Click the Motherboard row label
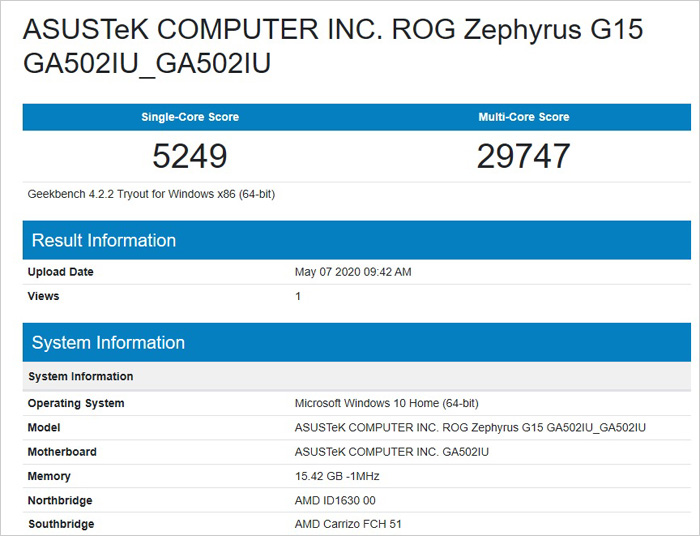 (62, 452)
